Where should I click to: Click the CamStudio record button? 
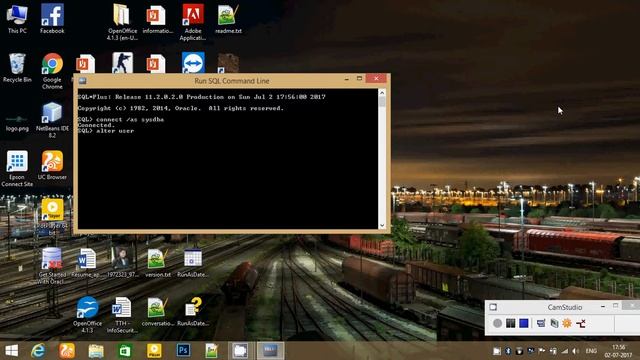point(497,323)
